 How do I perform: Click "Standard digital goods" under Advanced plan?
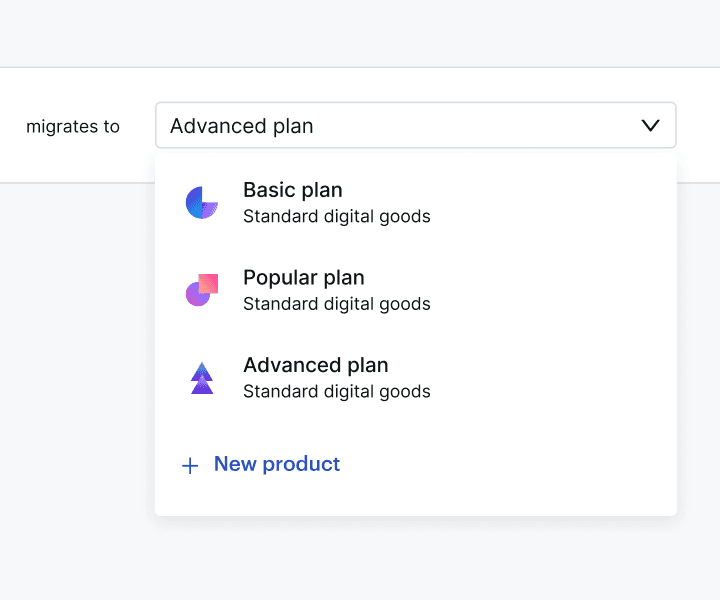[337, 391]
